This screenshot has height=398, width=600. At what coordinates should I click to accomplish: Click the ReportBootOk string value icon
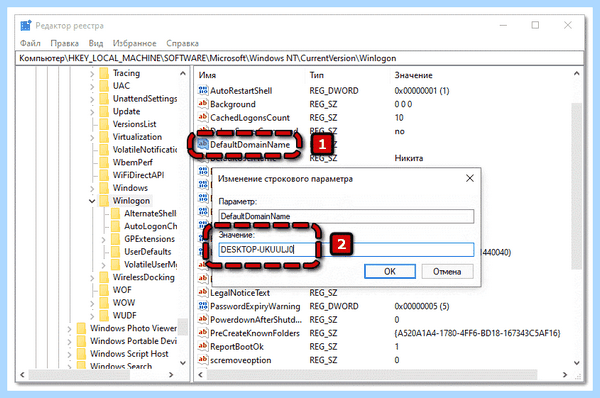pos(203,346)
